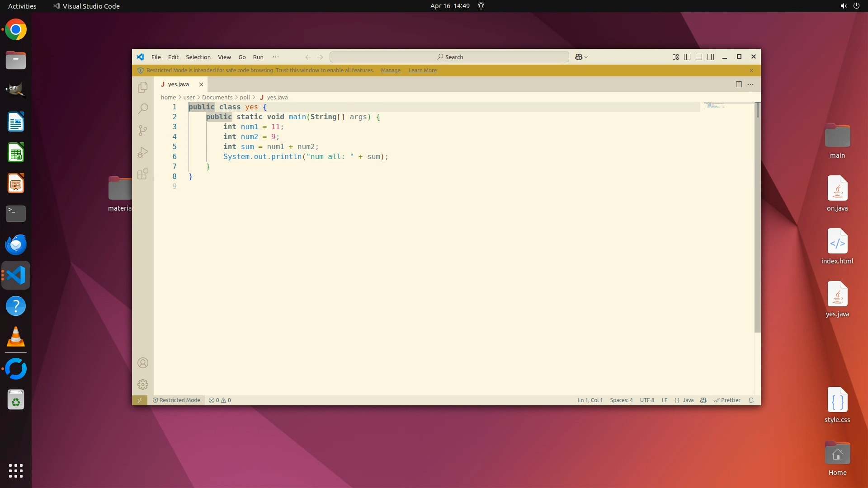Open the Selection menu
The image size is (868, 488).
click(x=198, y=57)
